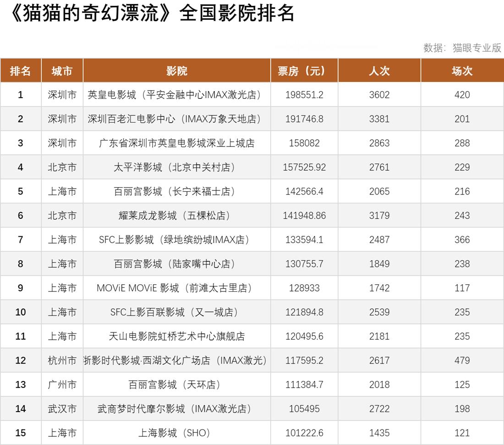The height and width of the screenshot is (445, 504).
Task: Click the data source 猫眼专业版 text
Action: 477,48
